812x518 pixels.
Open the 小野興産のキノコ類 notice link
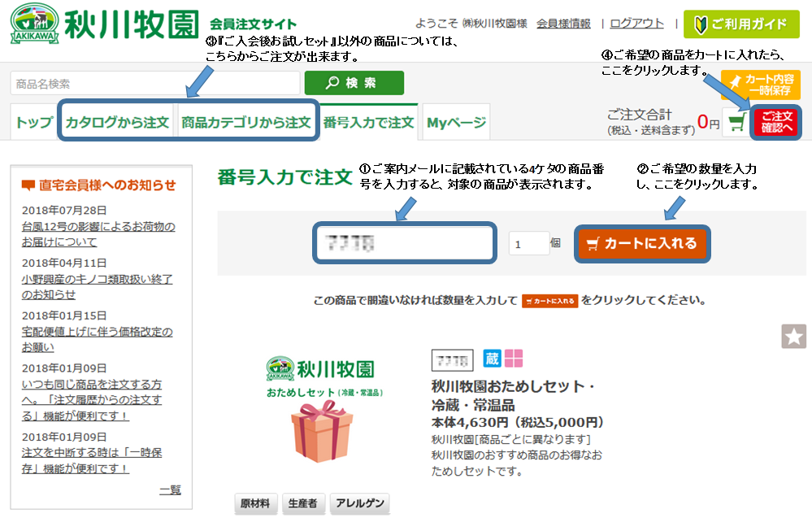98,287
